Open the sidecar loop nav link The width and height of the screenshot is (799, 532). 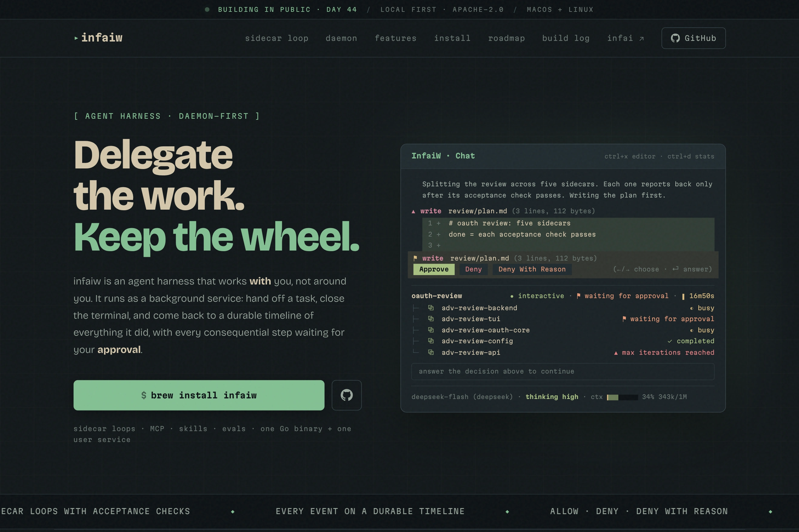pos(277,38)
